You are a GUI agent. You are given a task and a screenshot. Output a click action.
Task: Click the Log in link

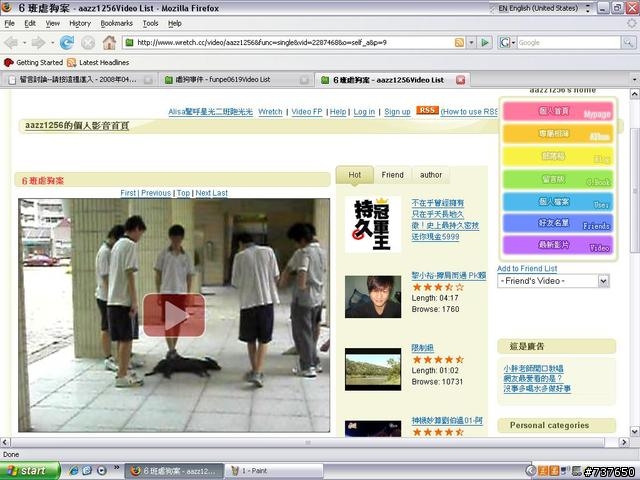click(x=364, y=112)
